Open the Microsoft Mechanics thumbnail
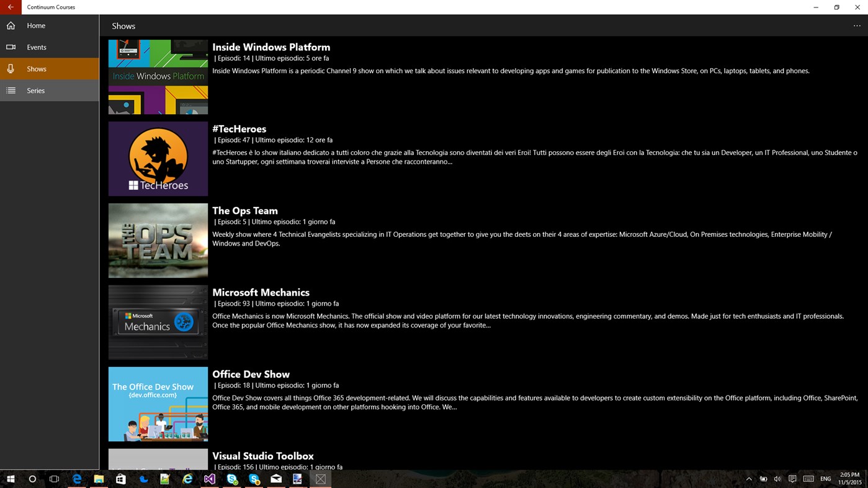This screenshot has height=488, width=868. pyautogui.click(x=158, y=322)
